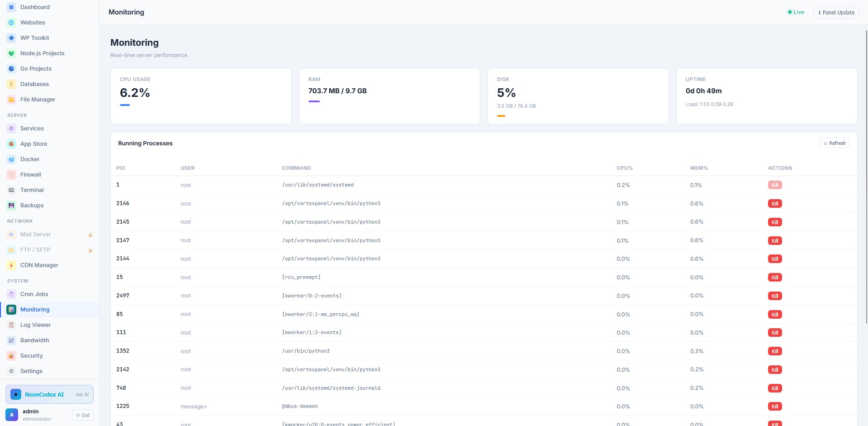Click the COMMAND column header

pos(296,168)
